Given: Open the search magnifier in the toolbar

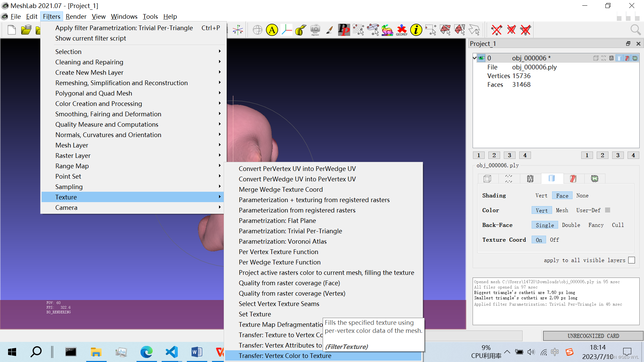Looking at the screenshot, I should [x=635, y=30].
